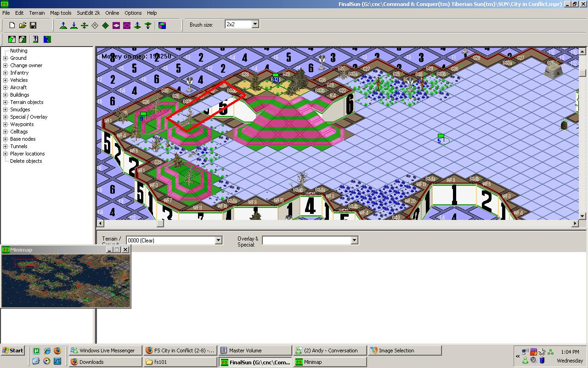Click the first green cliff paint icon
Screen dimensions: 588x368
pyautogui.click(x=12, y=40)
